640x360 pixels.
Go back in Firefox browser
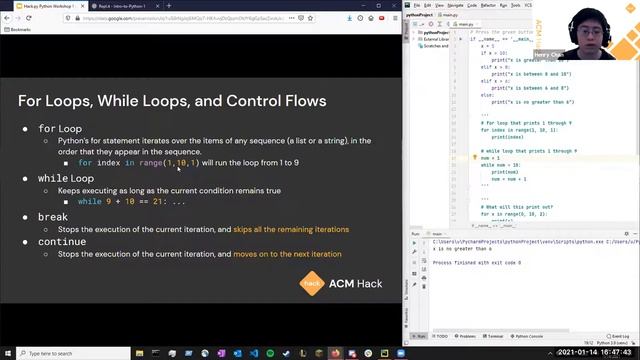(7, 18)
